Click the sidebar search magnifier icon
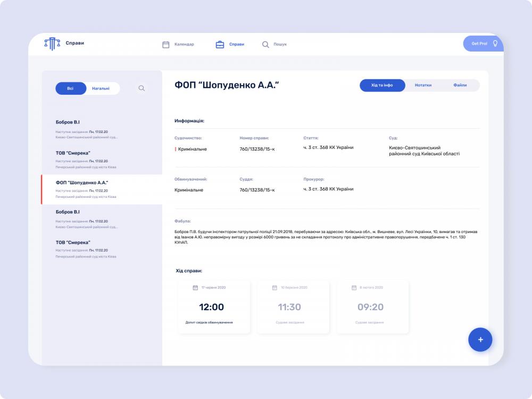This screenshot has width=532, height=399. (142, 88)
